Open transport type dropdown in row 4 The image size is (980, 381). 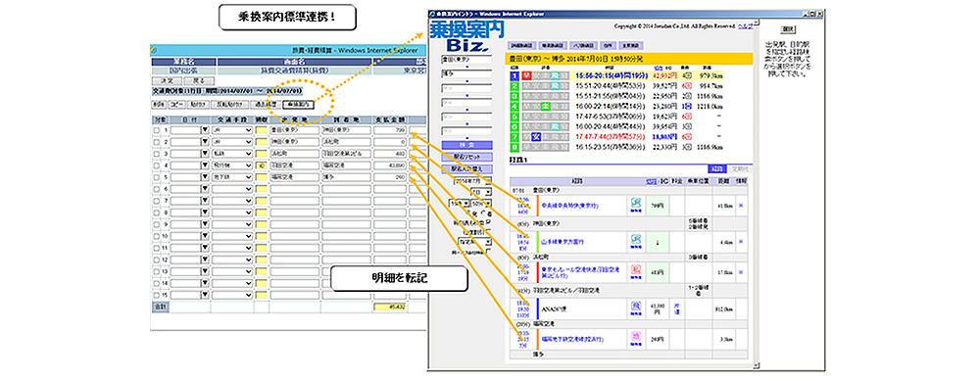(x=232, y=166)
